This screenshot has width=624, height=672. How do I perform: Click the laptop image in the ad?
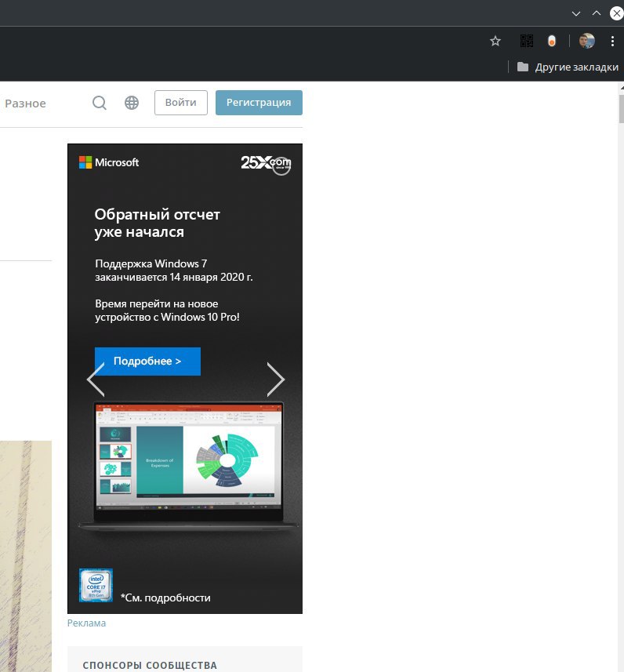188,467
